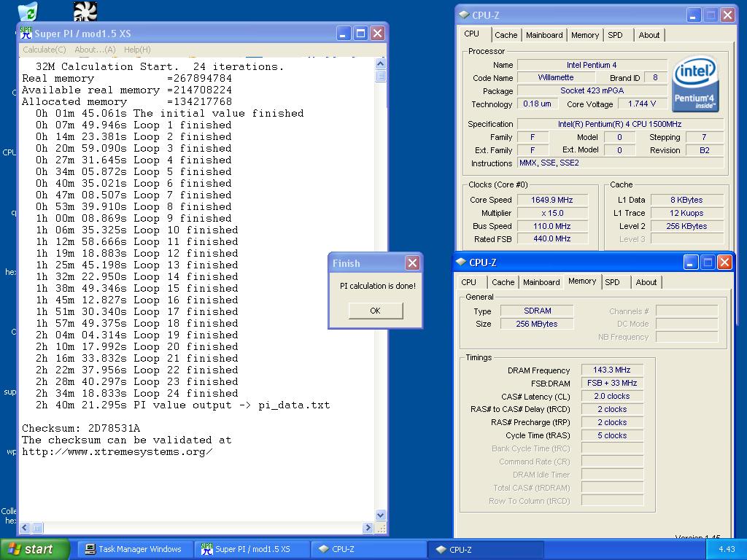Switch to Mainboard tab in lower CPU-Z
The image size is (747, 560).
[541, 282]
